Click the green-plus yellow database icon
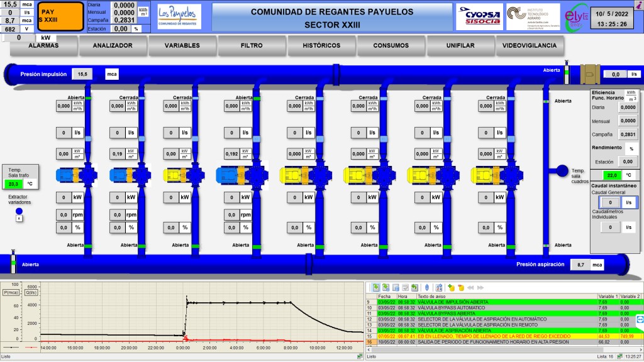This screenshot has height=362, width=644. click(450, 287)
